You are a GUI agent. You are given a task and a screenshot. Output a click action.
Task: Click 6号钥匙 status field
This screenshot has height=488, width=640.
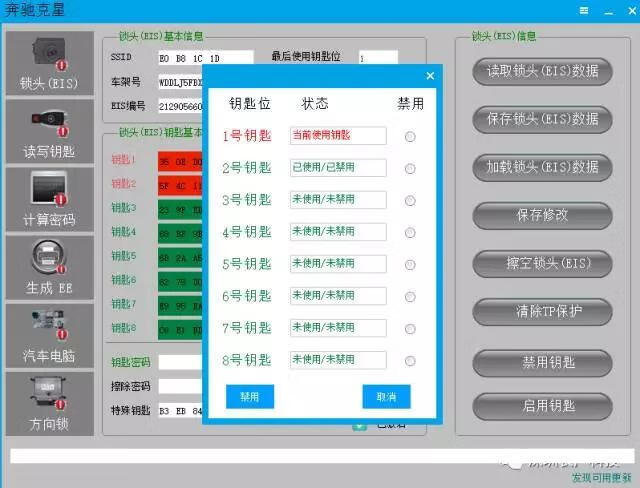click(338, 296)
